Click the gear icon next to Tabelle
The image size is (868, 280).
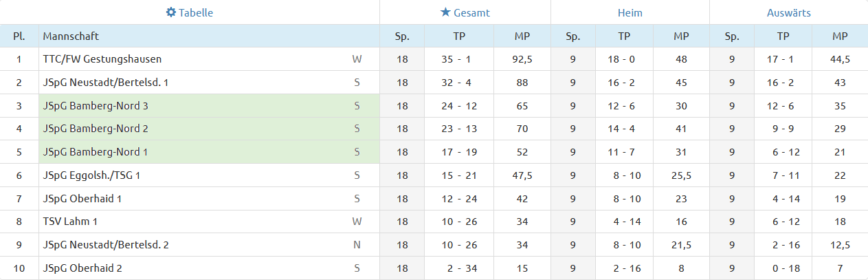point(171,12)
